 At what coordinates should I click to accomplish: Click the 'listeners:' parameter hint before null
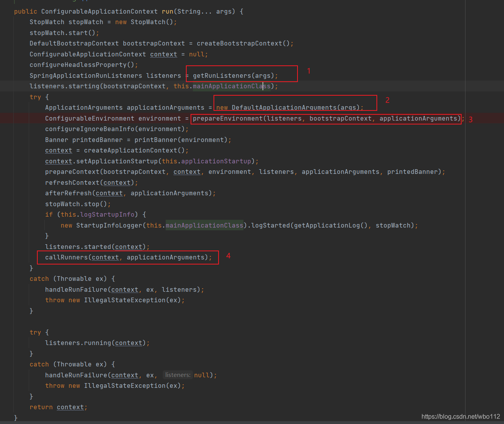coord(178,375)
